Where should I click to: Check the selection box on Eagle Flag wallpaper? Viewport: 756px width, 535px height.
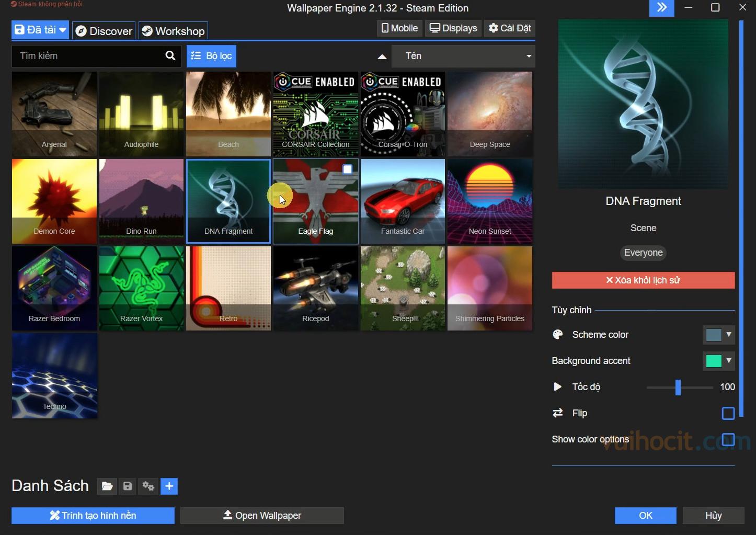click(x=347, y=169)
